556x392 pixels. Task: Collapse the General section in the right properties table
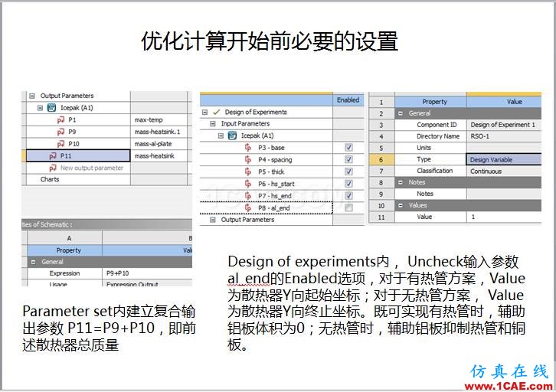pyautogui.click(x=401, y=113)
